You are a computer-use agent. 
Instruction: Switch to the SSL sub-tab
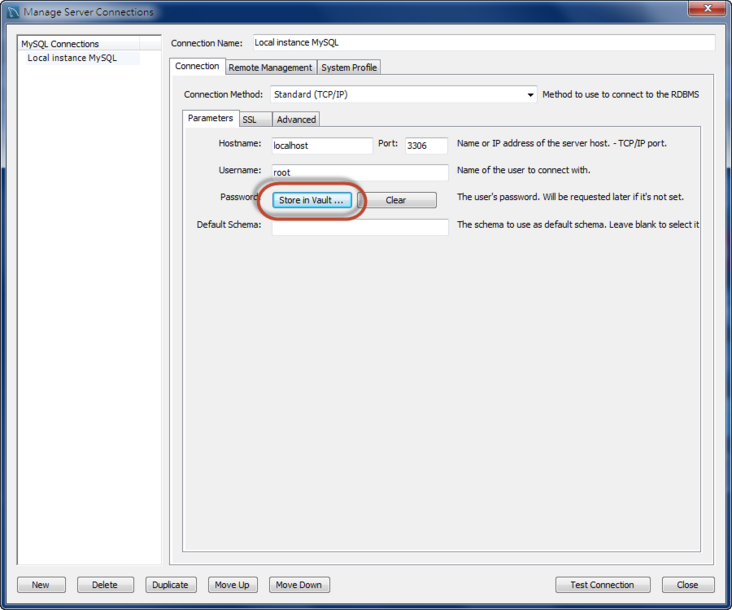click(x=255, y=119)
